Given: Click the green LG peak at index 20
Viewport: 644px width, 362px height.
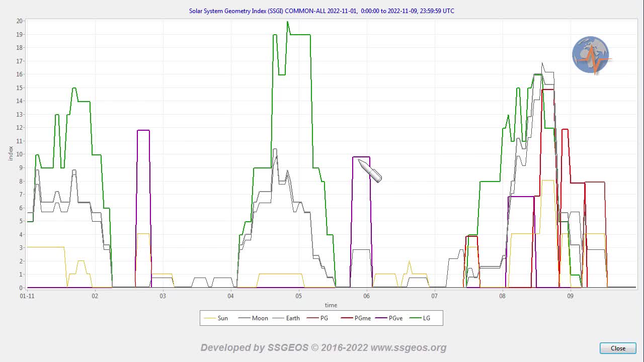Looking at the screenshot, I should pyautogui.click(x=287, y=22).
